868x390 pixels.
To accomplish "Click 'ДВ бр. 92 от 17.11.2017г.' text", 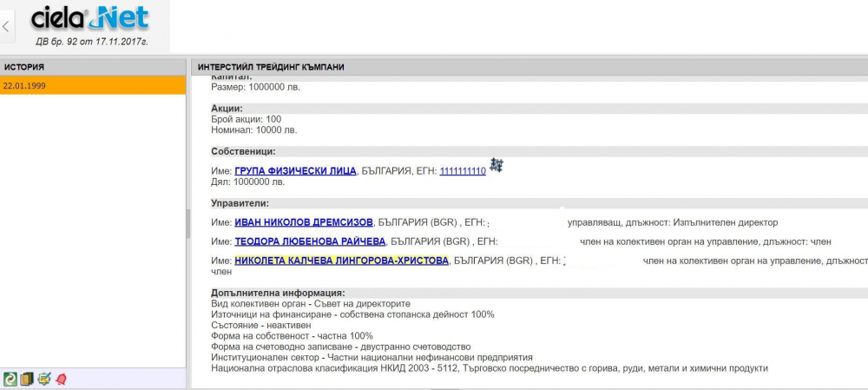I will click(91, 42).
